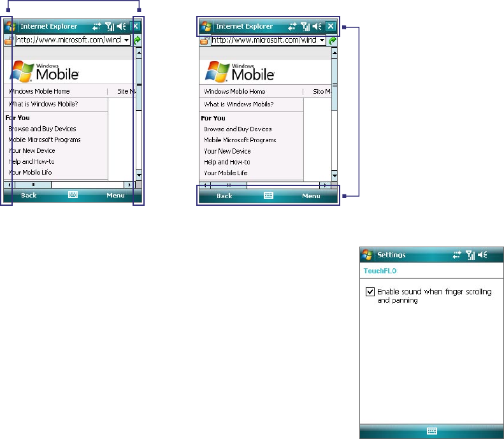Open 'Windows Mobile Home' link in left IE window
The height and width of the screenshot is (439, 504).
39,91
